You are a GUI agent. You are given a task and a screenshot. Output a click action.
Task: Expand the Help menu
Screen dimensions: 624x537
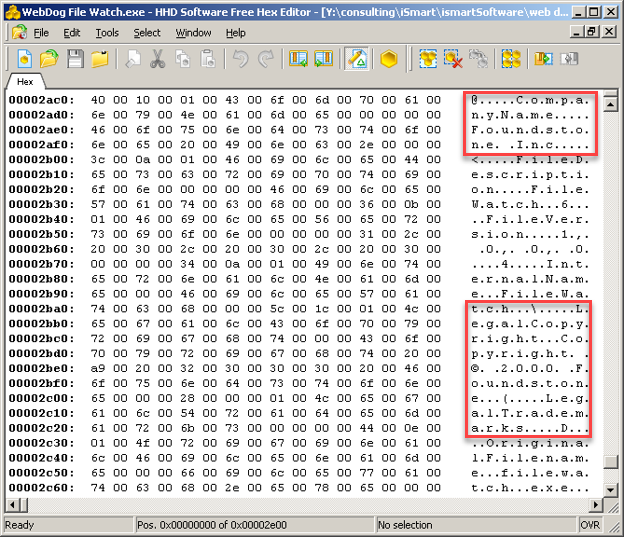click(x=236, y=33)
